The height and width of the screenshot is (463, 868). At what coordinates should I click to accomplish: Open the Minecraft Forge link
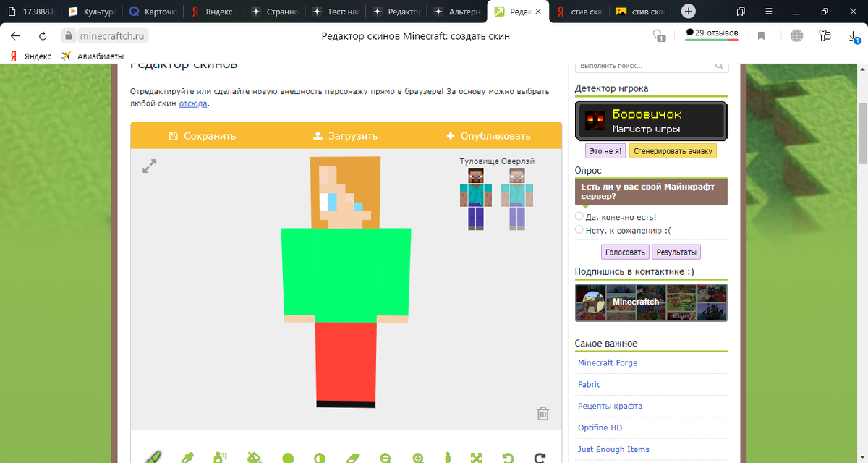(608, 363)
